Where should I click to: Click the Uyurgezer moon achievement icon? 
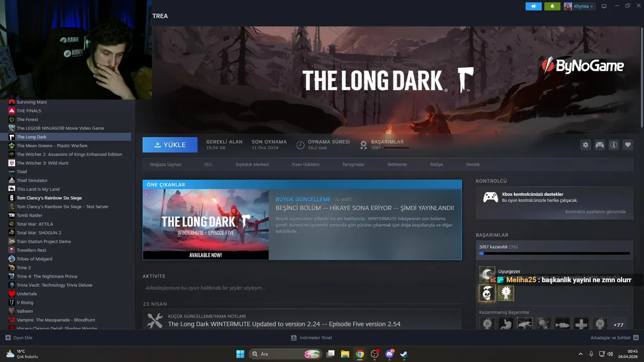pyautogui.click(x=487, y=275)
